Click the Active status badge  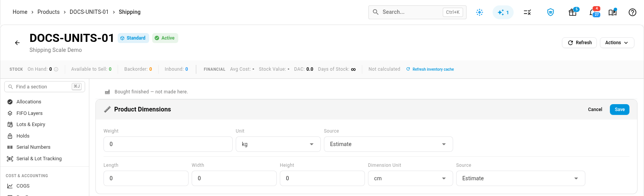pos(165,38)
